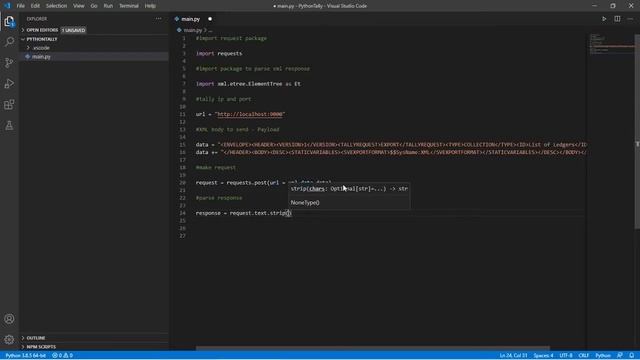Expand the .vscode folder
Image resolution: width=640 pixels, height=360 pixels.
pos(94,48)
